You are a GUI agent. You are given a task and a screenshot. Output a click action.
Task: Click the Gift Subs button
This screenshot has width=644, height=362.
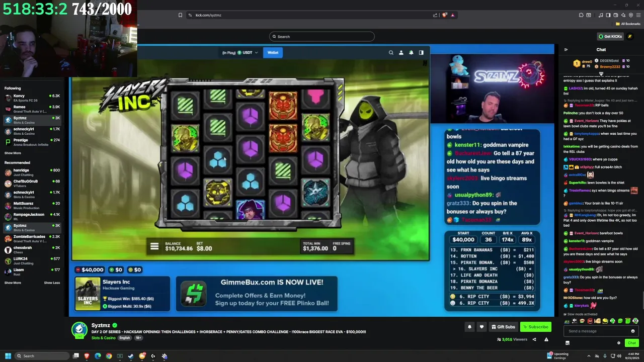click(503, 327)
